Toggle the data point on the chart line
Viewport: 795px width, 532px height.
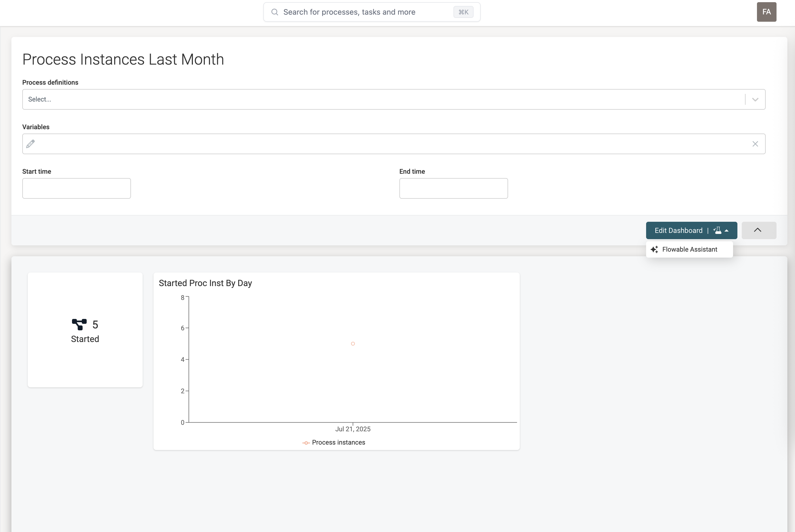click(x=353, y=343)
